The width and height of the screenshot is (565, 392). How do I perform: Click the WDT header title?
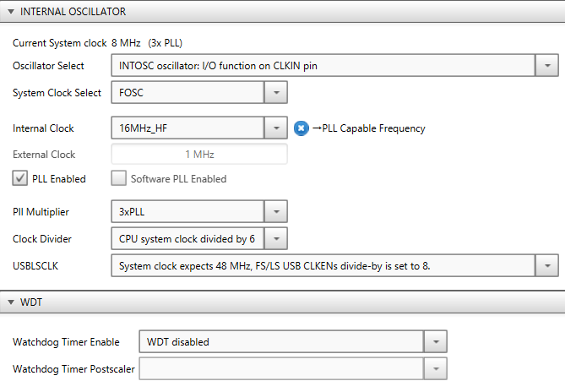pyautogui.click(x=31, y=302)
